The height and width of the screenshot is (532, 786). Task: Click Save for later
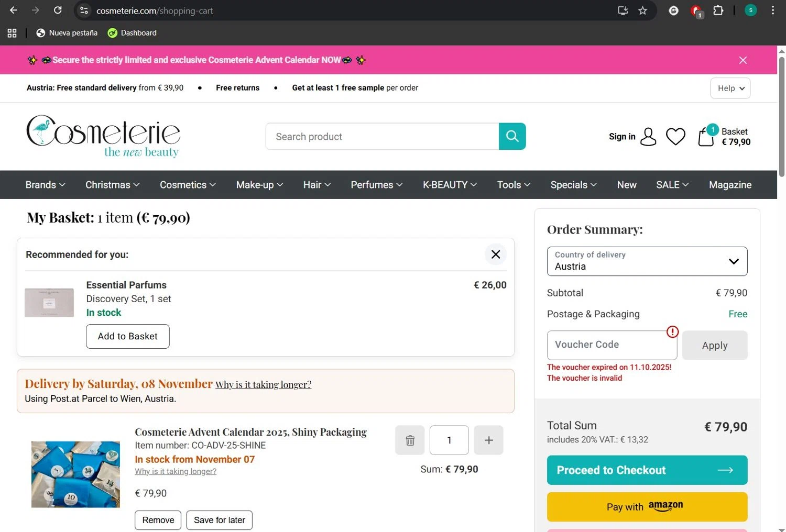(x=220, y=520)
